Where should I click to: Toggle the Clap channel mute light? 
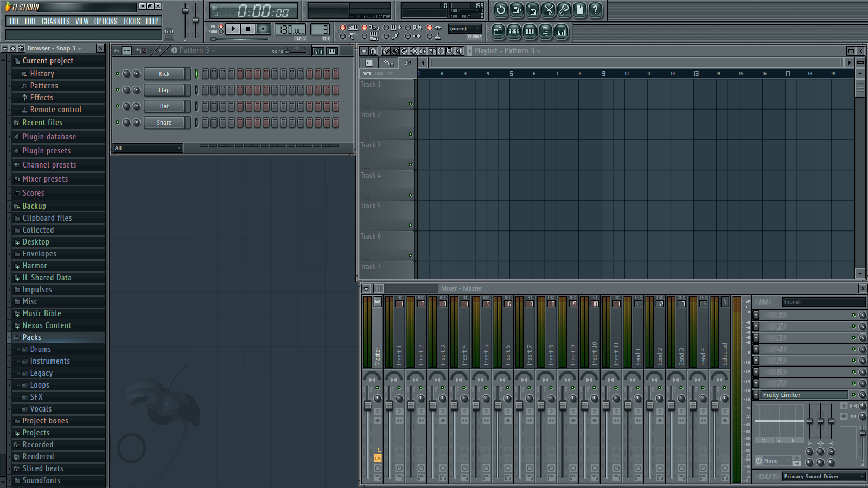click(x=117, y=90)
